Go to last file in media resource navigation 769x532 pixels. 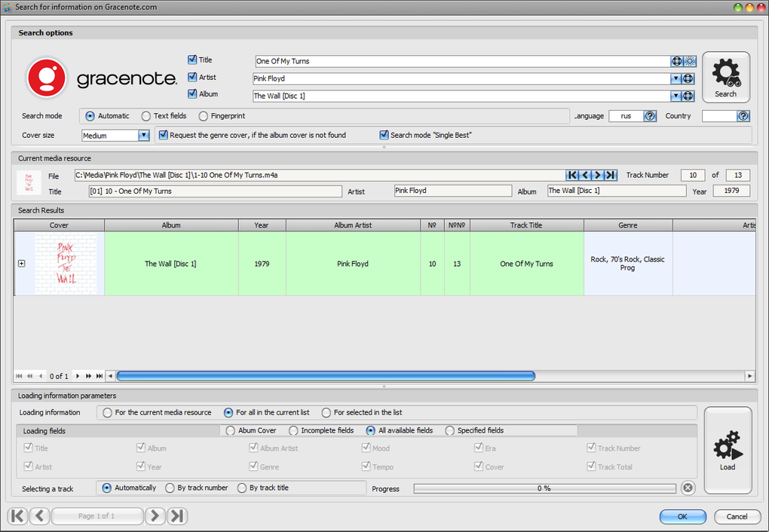610,175
